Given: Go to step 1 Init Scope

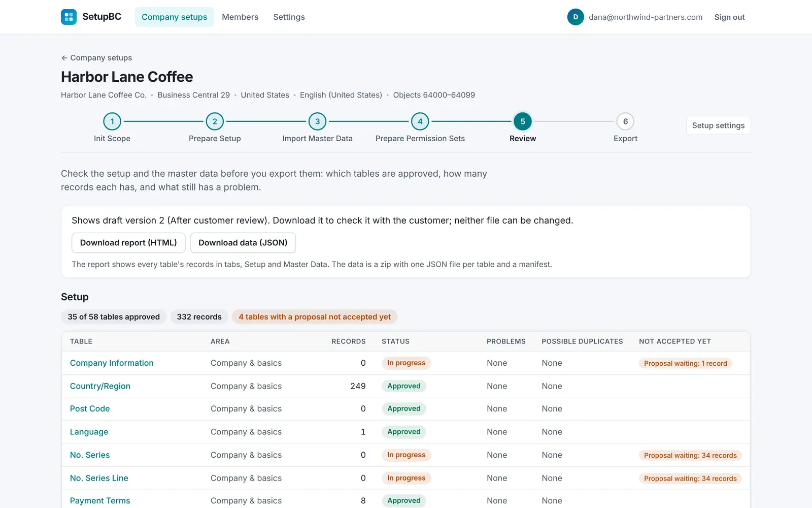Looking at the screenshot, I should [x=112, y=128].
